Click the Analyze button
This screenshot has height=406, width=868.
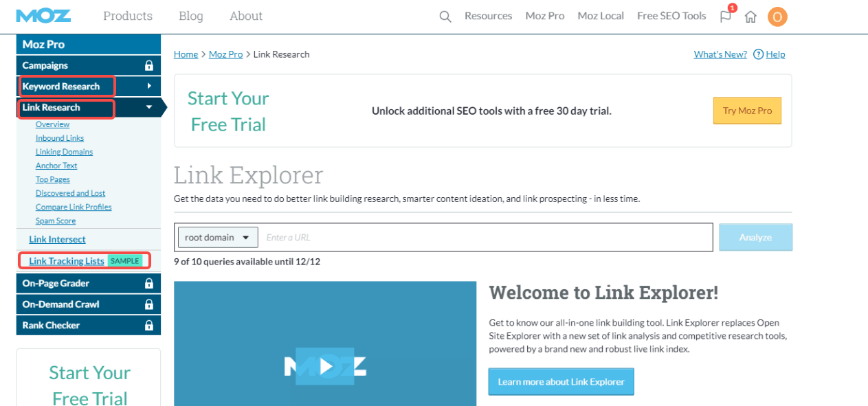755,237
